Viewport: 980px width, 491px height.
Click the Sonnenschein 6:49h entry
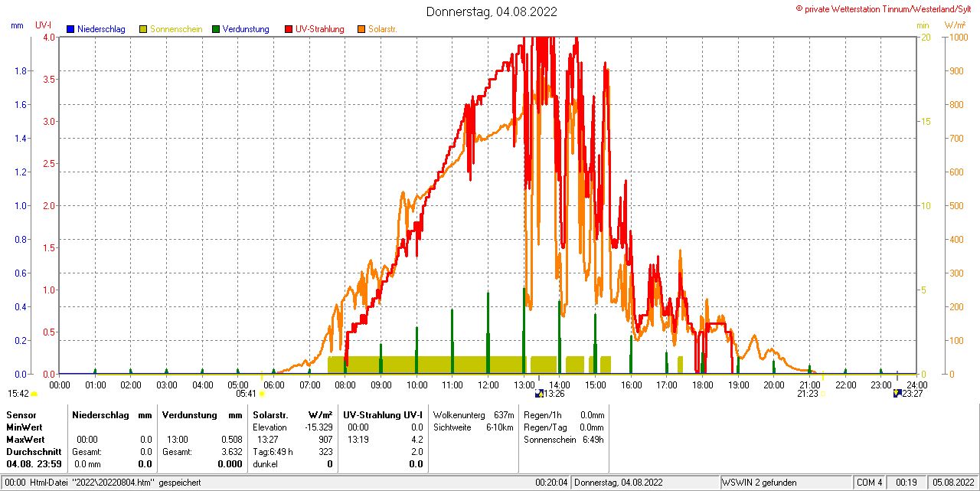pos(563,439)
